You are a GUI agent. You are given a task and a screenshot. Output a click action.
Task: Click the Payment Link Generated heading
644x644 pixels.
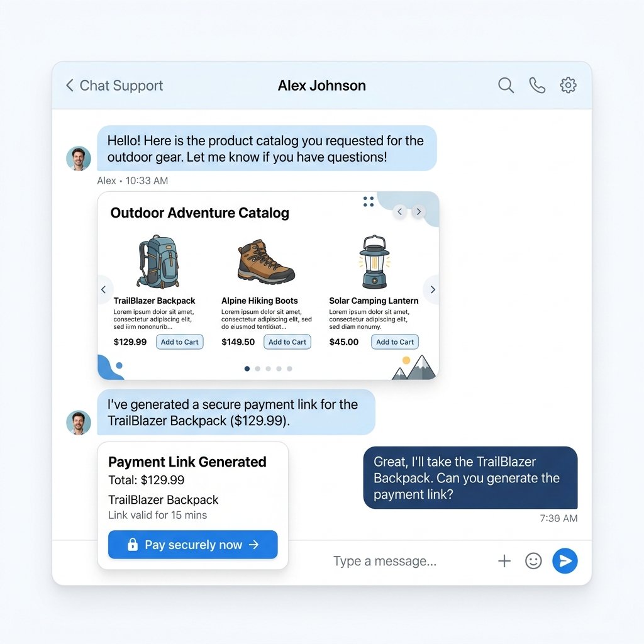click(187, 462)
